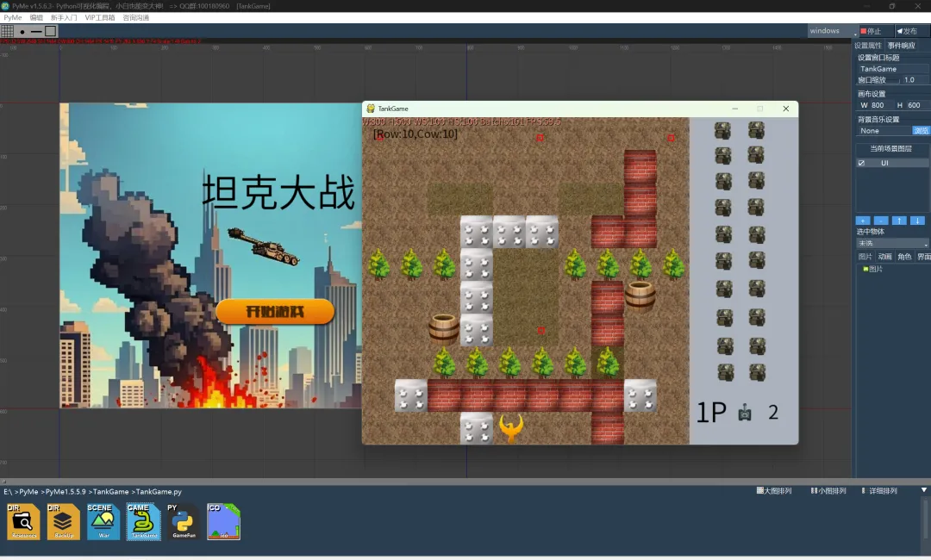Open the 选中物体 未选 dropdown
Screen dimensions: 931x560
(x=892, y=243)
